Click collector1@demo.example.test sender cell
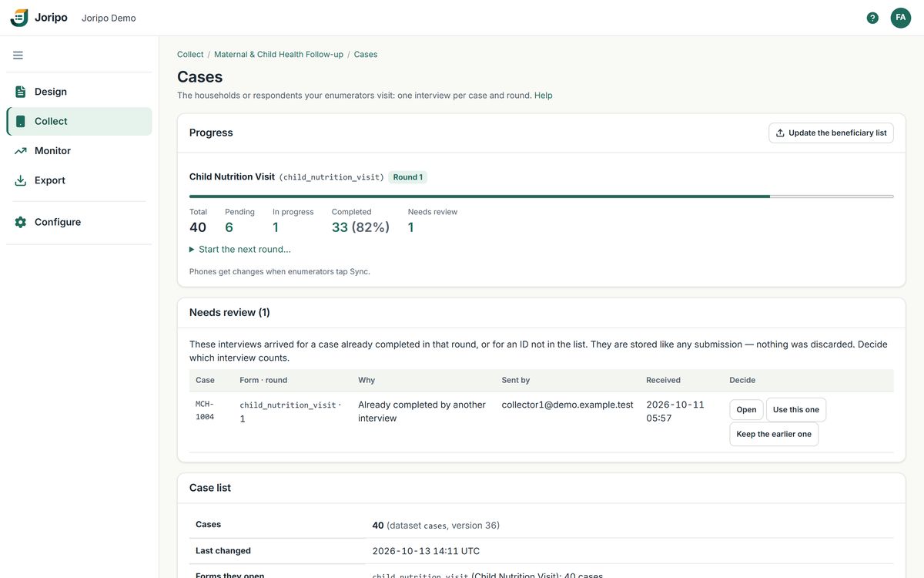 [x=567, y=405]
